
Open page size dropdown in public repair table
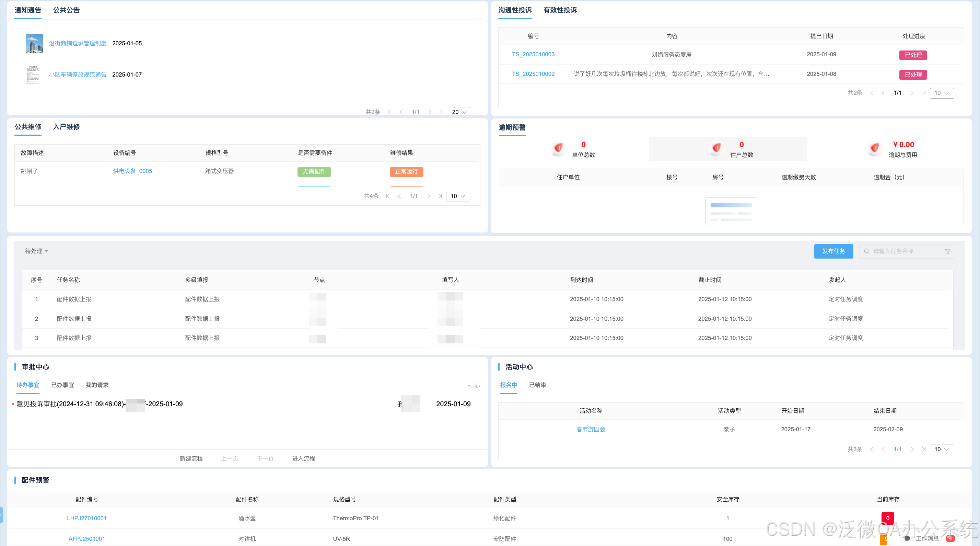(458, 196)
